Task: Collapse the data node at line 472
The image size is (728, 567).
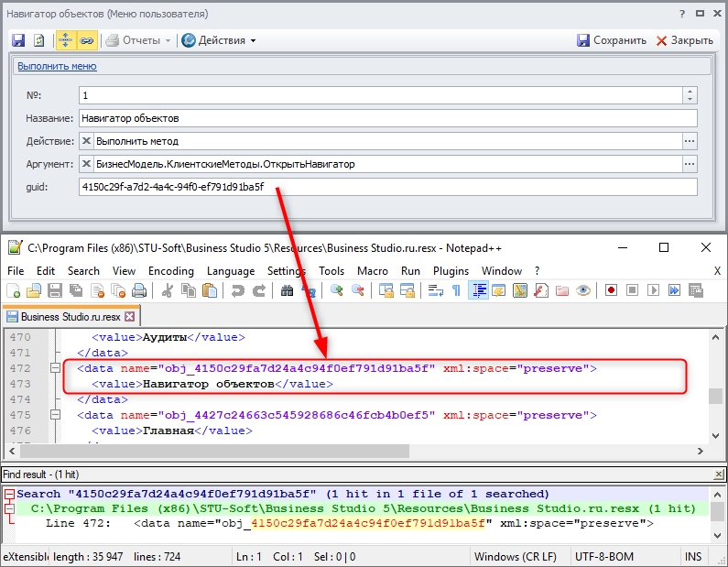Action: coord(56,368)
